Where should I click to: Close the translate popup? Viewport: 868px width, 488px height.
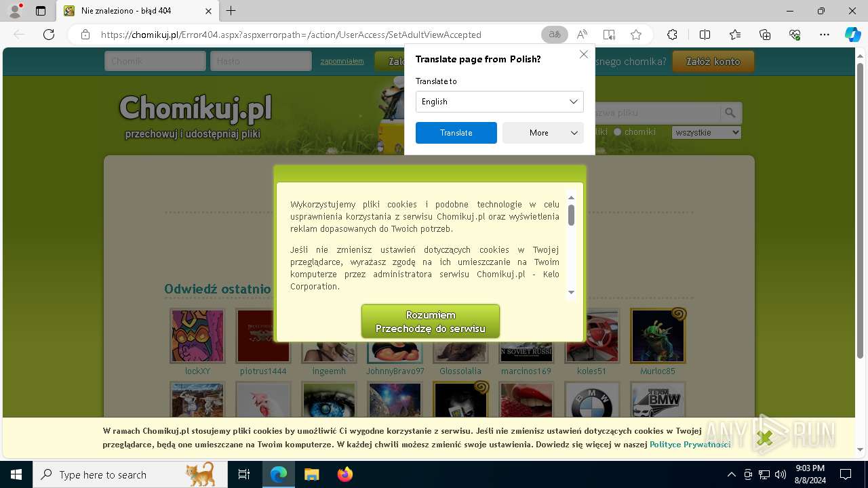point(584,54)
